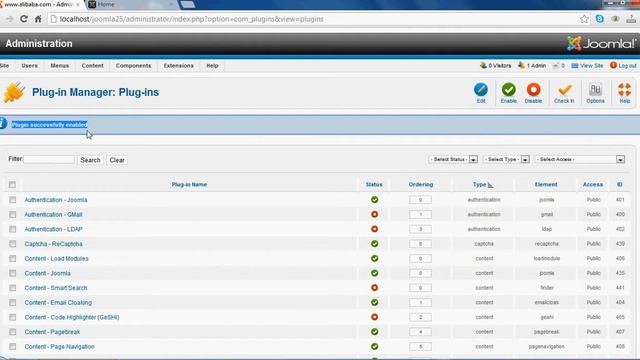640x360 pixels.
Task: Toggle status icon for Content - Page Navigation
Action: click(374, 347)
